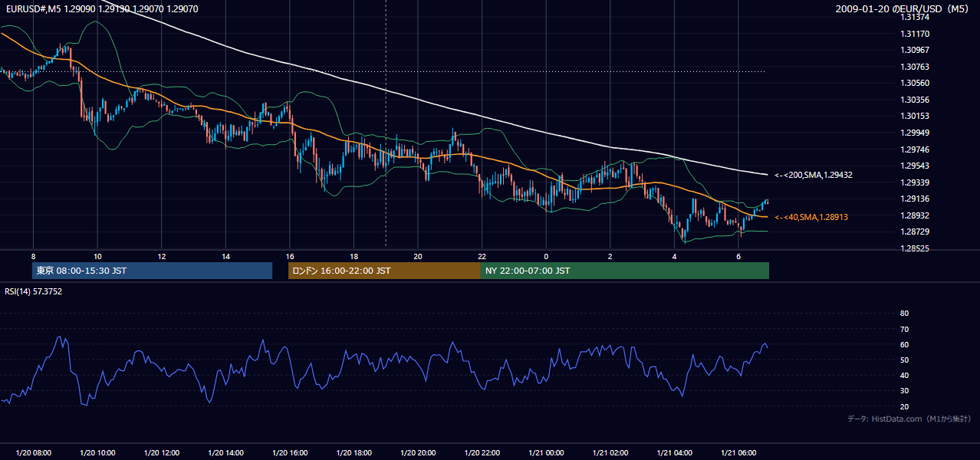Click hour label 10 under the price chart
The height and width of the screenshot is (460, 980).
[97, 255]
